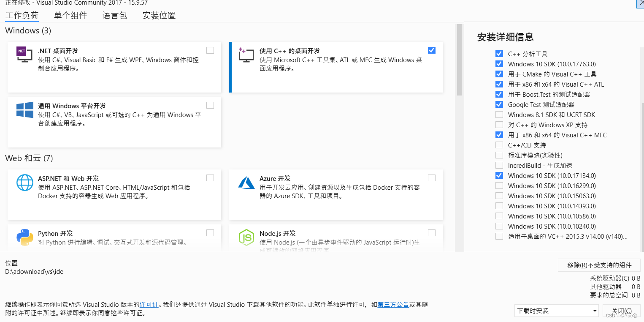Click the Azure development logo icon

point(246,183)
